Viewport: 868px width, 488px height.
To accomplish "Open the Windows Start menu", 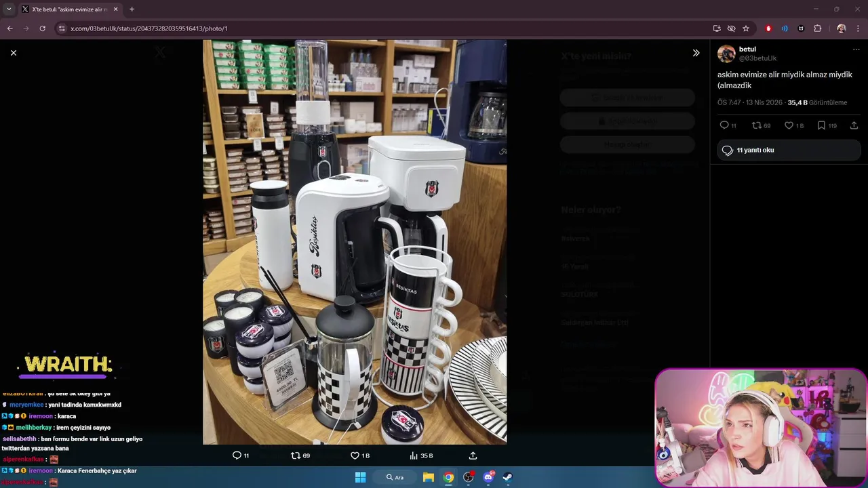I will (361, 477).
